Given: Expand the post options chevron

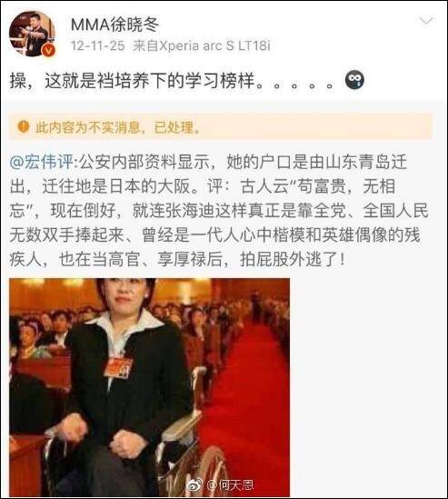Looking at the screenshot, I should tap(426, 21).
